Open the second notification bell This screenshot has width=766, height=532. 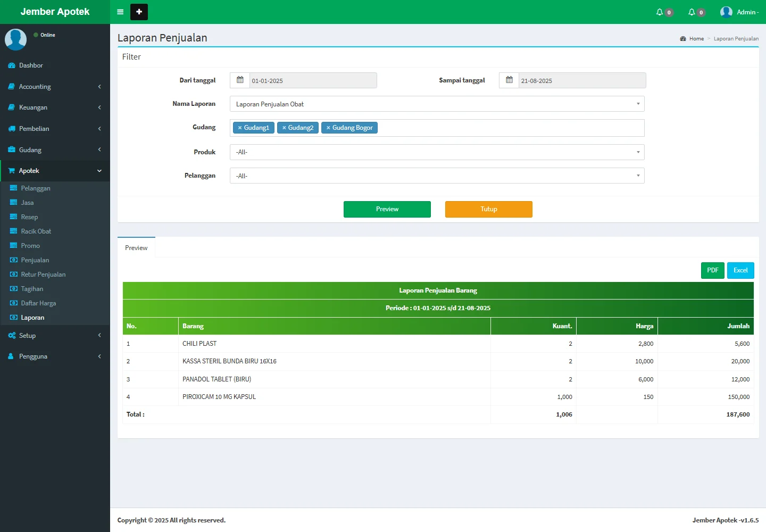692,12
